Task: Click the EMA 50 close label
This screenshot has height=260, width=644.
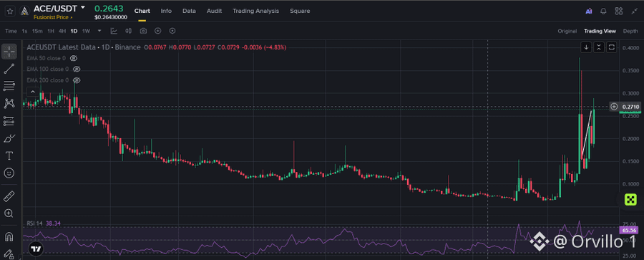Action: [x=46, y=58]
